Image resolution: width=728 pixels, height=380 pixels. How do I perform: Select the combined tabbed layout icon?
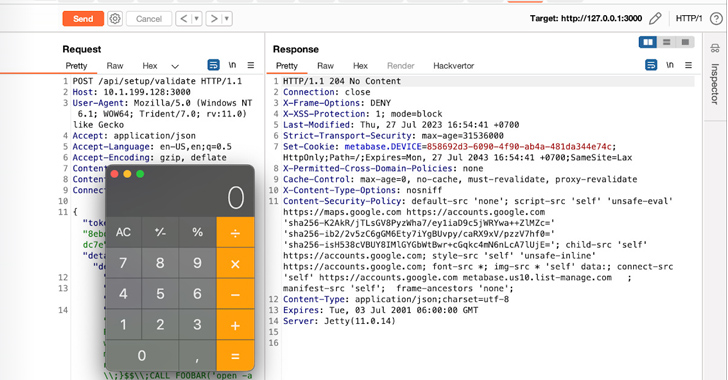tap(685, 42)
